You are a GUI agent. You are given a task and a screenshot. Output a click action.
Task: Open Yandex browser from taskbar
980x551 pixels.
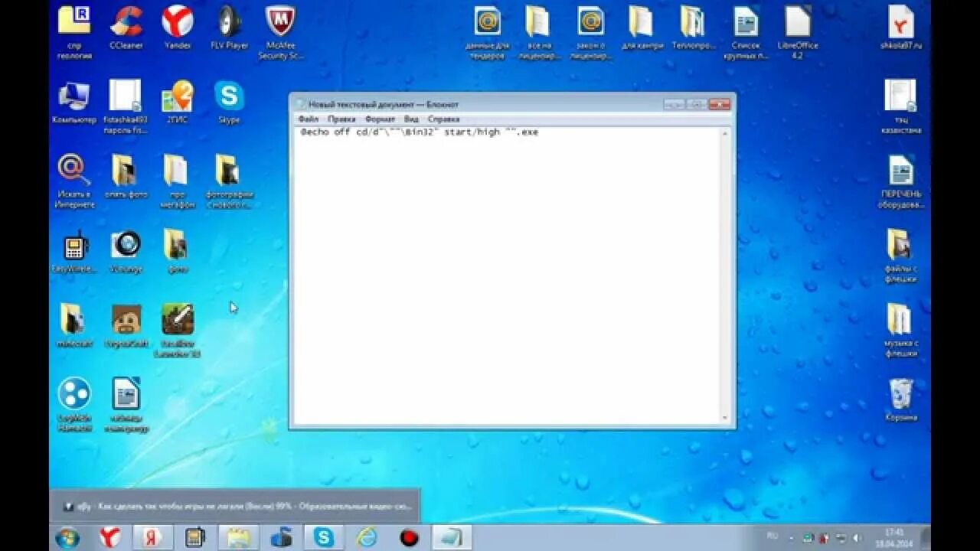pyautogui.click(x=110, y=537)
